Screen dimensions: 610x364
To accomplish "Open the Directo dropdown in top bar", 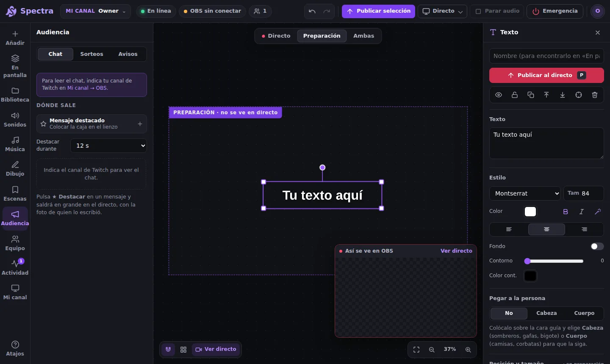I will (442, 11).
